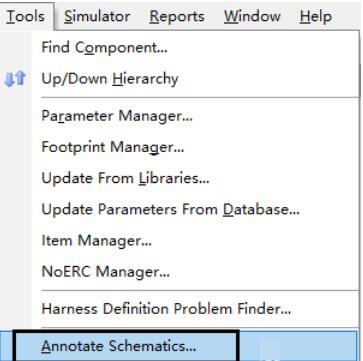The image size is (363, 361).
Task: Open the Tools menu
Action: pyautogui.click(x=26, y=16)
